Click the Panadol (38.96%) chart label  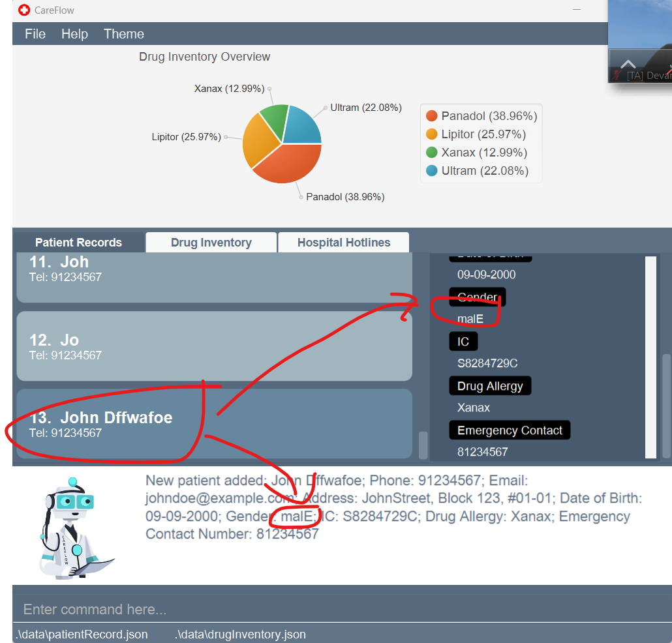(345, 197)
